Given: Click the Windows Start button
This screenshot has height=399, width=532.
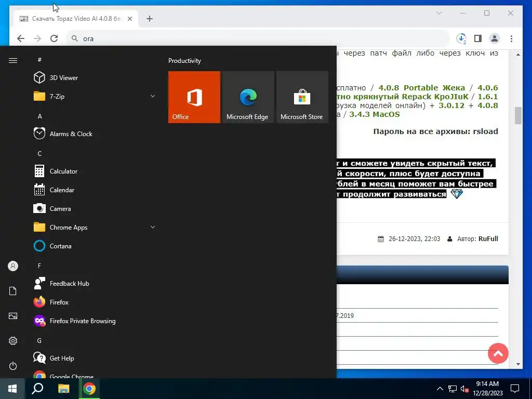Looking at the screenshot, I should (x=12, y=389).
